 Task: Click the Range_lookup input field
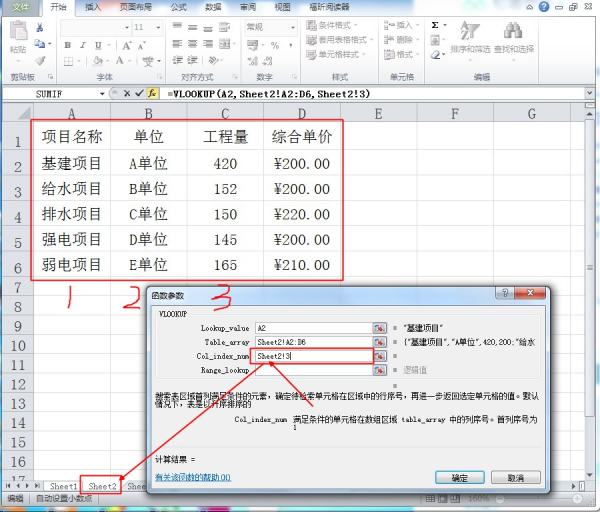314,370
